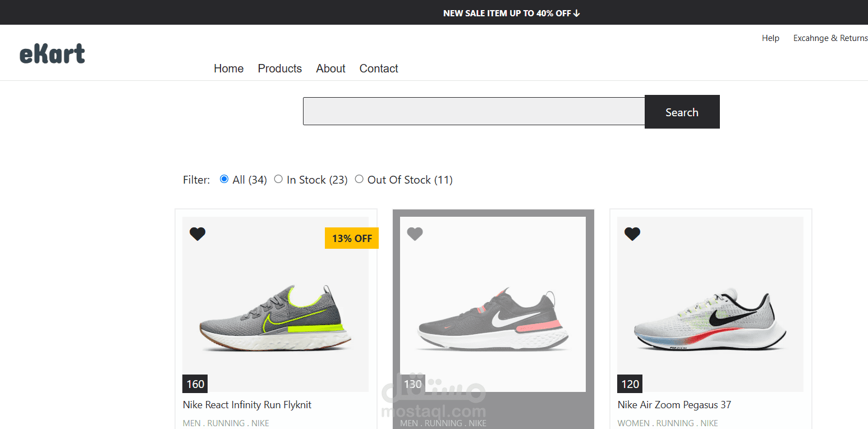Click the eKart logo
Image resolution: width=868 pixels, height=429 pixels.
click(x=52, y=54)
